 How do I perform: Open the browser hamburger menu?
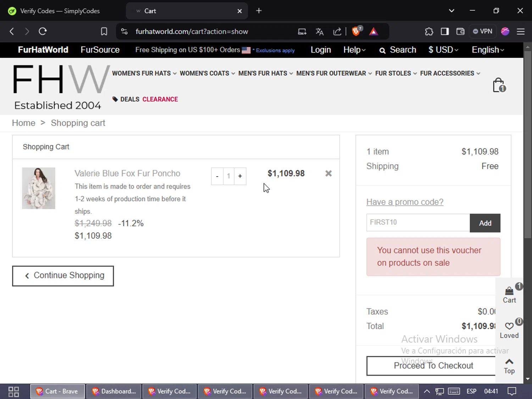pos(521,31)
